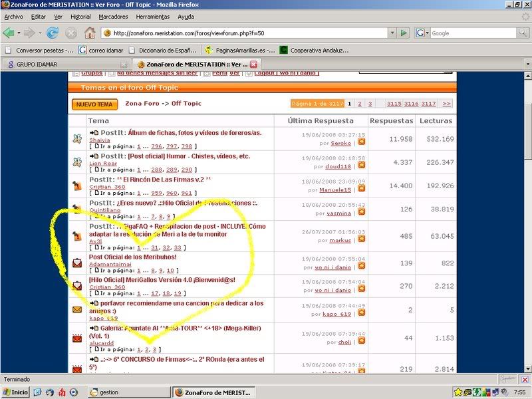Open last-post icon for Seroko reply
The height and width of the screenshot is (399, 532).
coord(361,142)
